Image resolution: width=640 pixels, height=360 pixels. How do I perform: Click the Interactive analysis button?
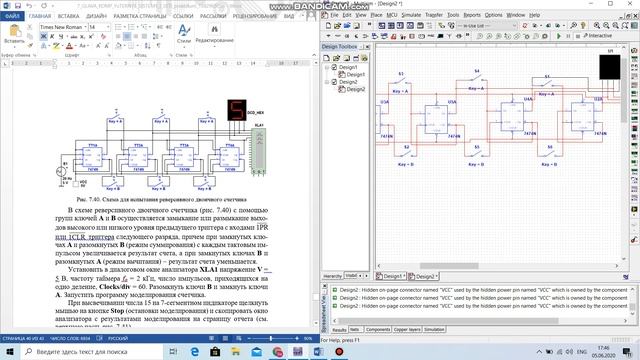click(597, 36)
